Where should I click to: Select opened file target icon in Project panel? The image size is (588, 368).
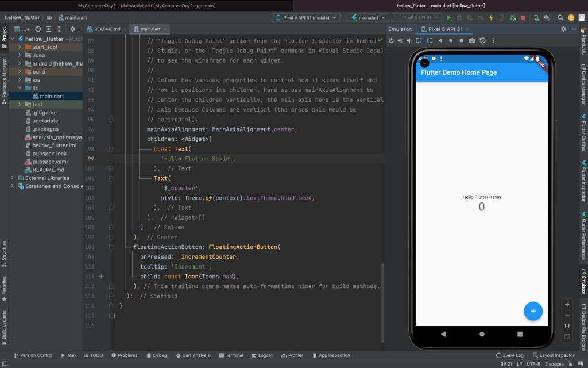point(38,29)
